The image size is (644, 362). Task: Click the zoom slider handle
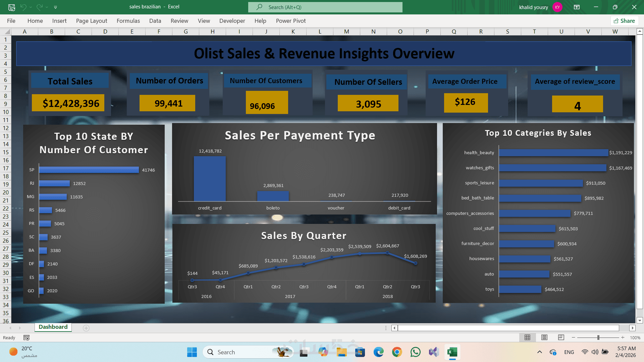(x=598, y=338)
